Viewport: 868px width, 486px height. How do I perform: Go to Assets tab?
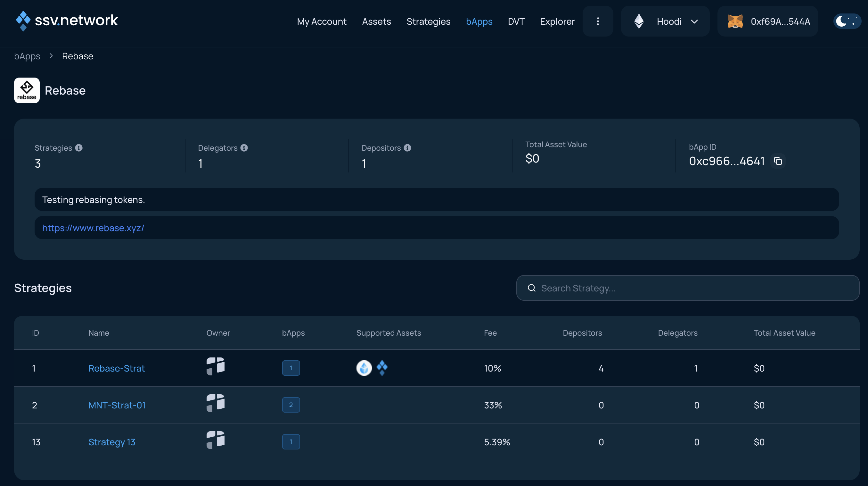tap(376, 21)
